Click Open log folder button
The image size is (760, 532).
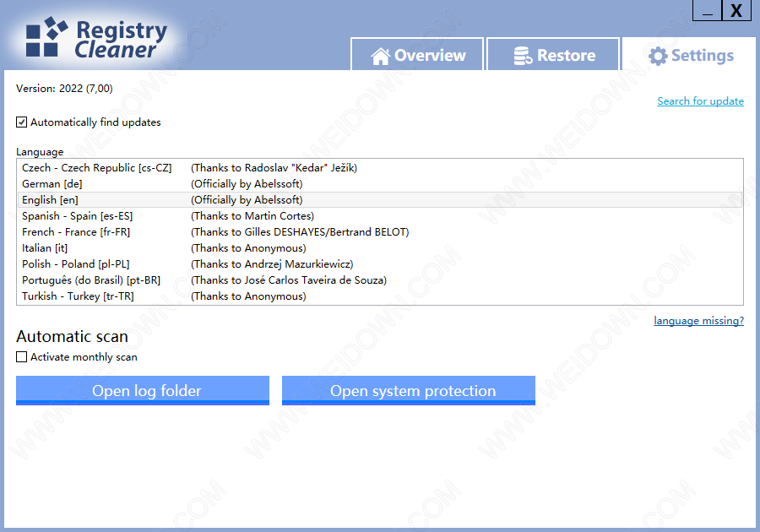(x=143, y=390)
